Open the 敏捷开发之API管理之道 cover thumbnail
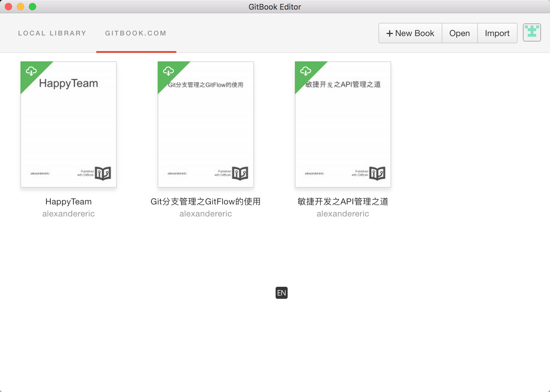 point(343,124)
